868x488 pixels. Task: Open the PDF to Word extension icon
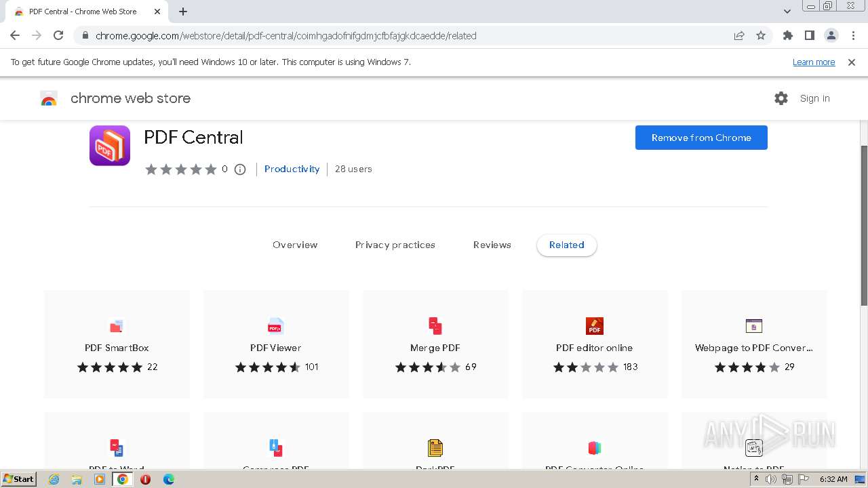click(117, 447)
